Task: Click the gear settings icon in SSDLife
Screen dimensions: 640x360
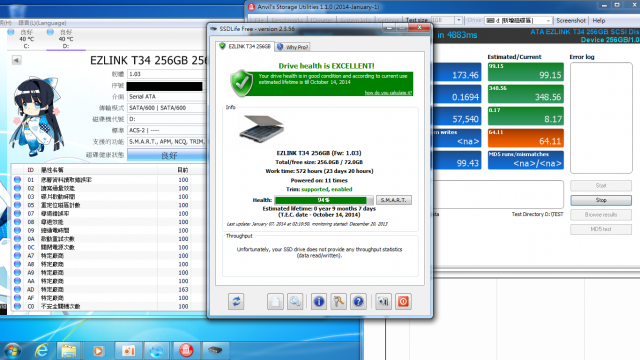Action: (x=295, y=302)
